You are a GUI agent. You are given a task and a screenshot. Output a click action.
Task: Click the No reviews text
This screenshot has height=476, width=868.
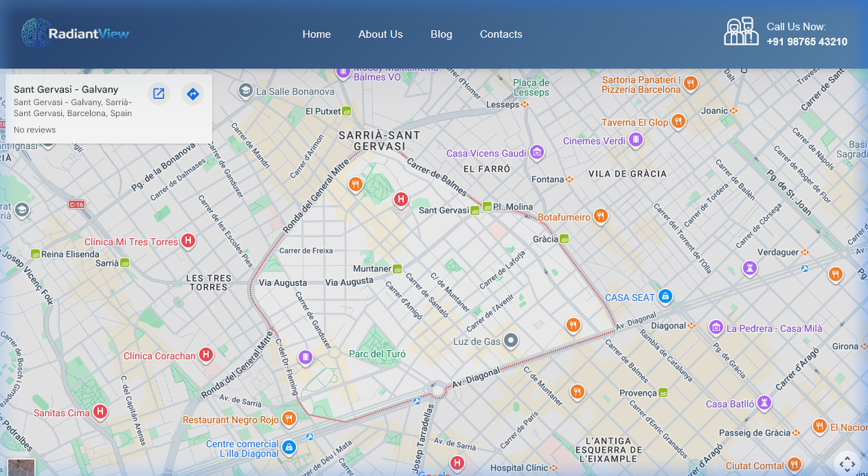click(x=35, y=130)
